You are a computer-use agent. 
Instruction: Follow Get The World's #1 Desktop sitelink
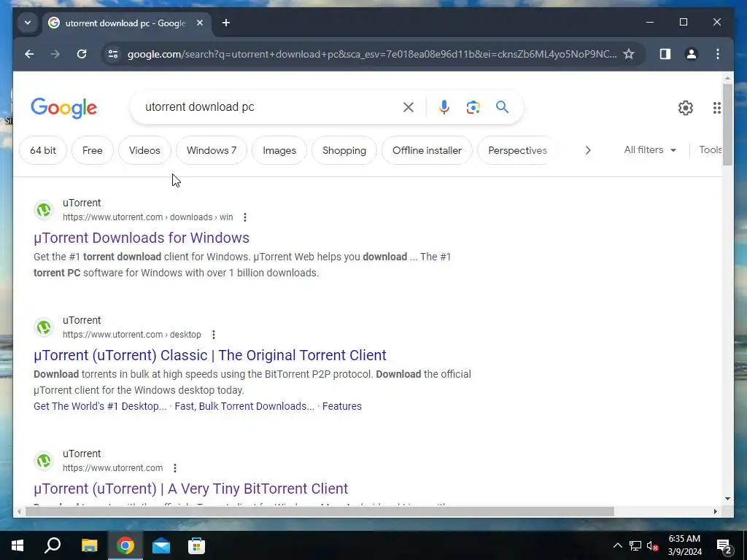100,406
